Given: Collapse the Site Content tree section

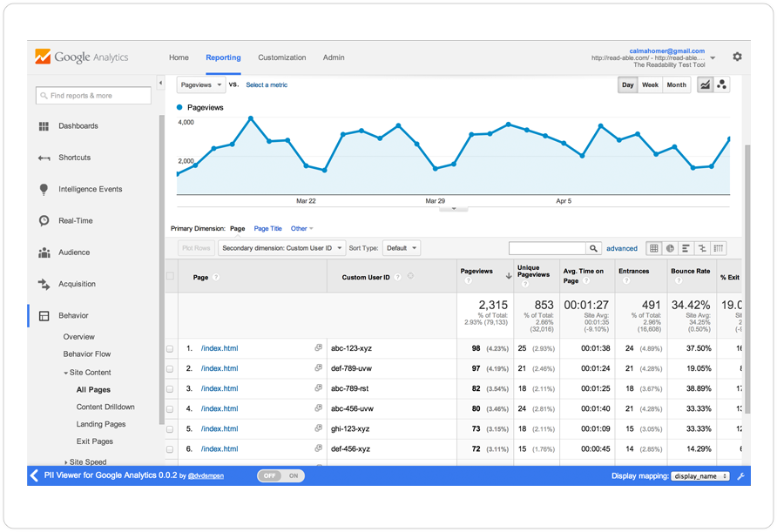Looking at the screenshot, I should tap(65, 373).
